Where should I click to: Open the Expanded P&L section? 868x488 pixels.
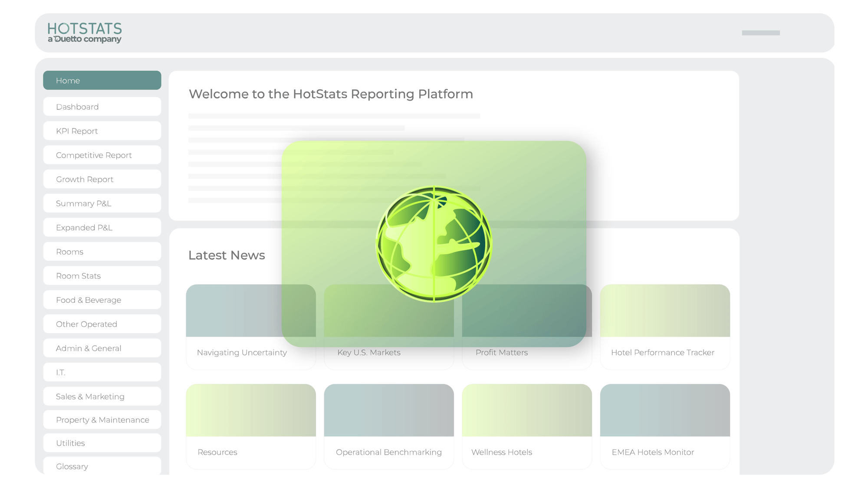pos(102,228)
